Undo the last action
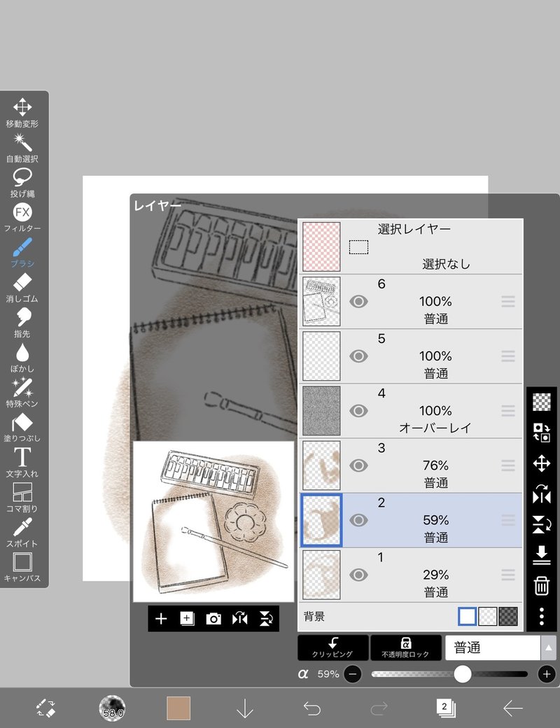560x728 pixels. pyautogui.click(x=312, y=708)
